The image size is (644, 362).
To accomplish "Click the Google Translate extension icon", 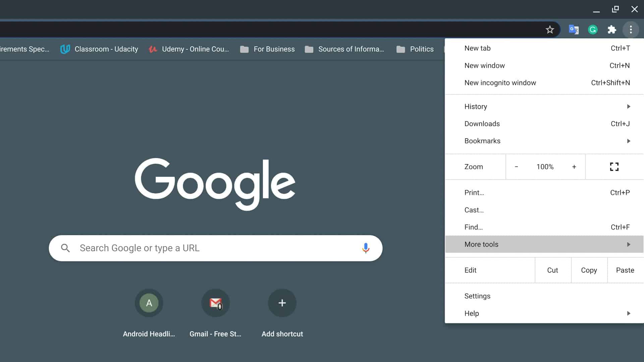I will (574, 29).
